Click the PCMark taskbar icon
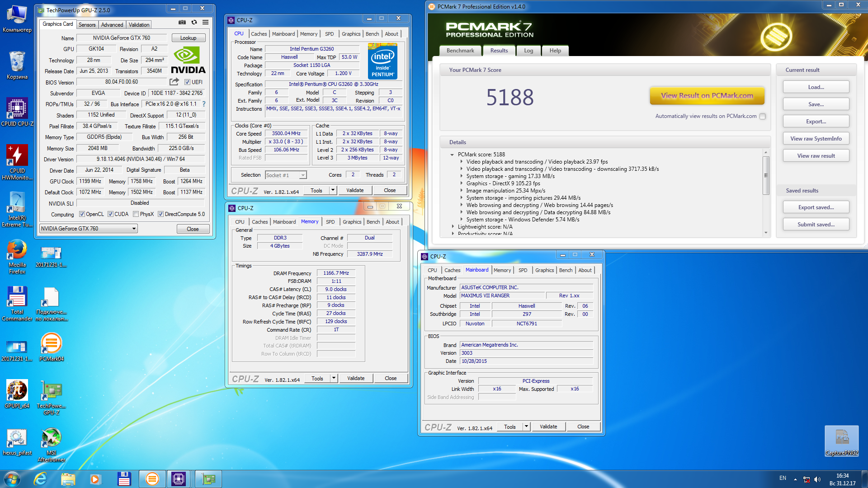This screenshot has width=868, height=488. [152, 479]
